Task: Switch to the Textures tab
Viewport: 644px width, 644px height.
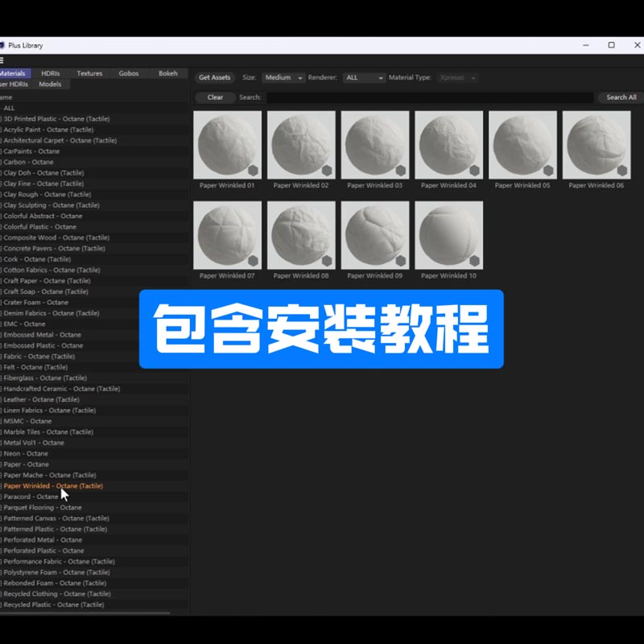Action: (89, 73)
